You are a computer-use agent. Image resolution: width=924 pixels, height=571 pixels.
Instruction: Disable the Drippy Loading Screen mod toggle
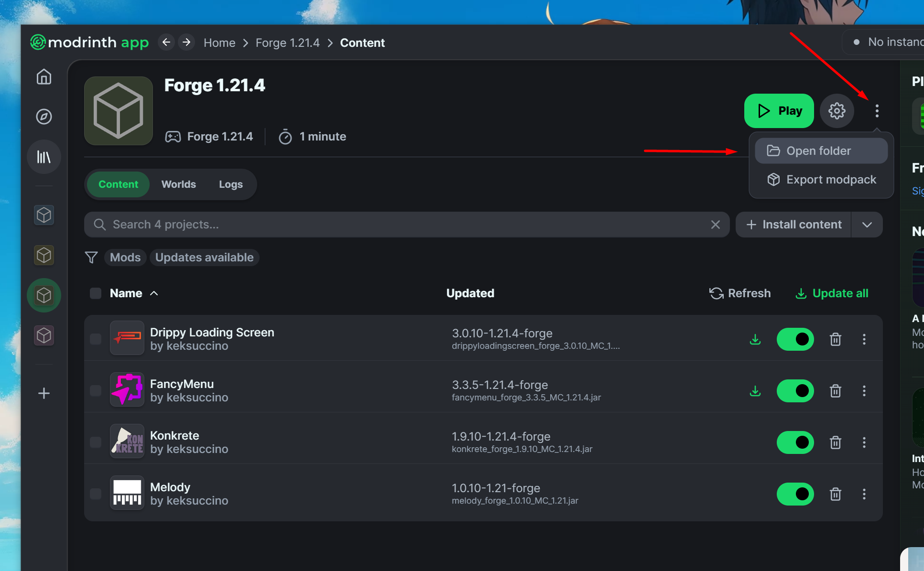(795, 339)
